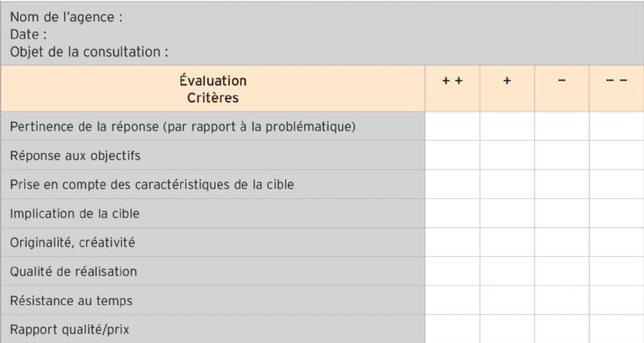
Task: Select the 'Pertinence de la réponse' criterion row label
Action: pos(184,126)
